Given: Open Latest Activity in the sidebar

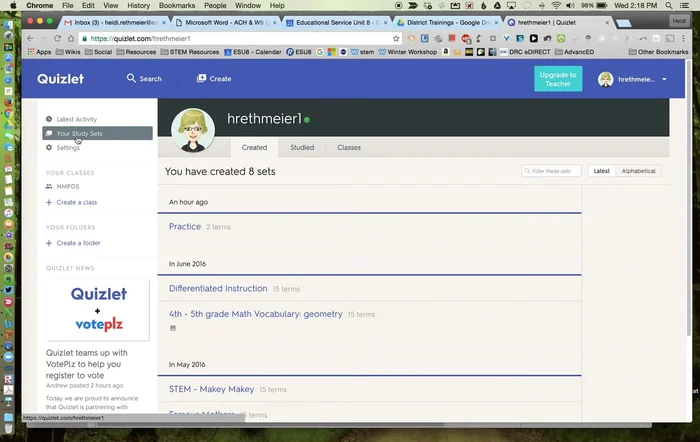Looking at the screenshot, I should point(76,119).
